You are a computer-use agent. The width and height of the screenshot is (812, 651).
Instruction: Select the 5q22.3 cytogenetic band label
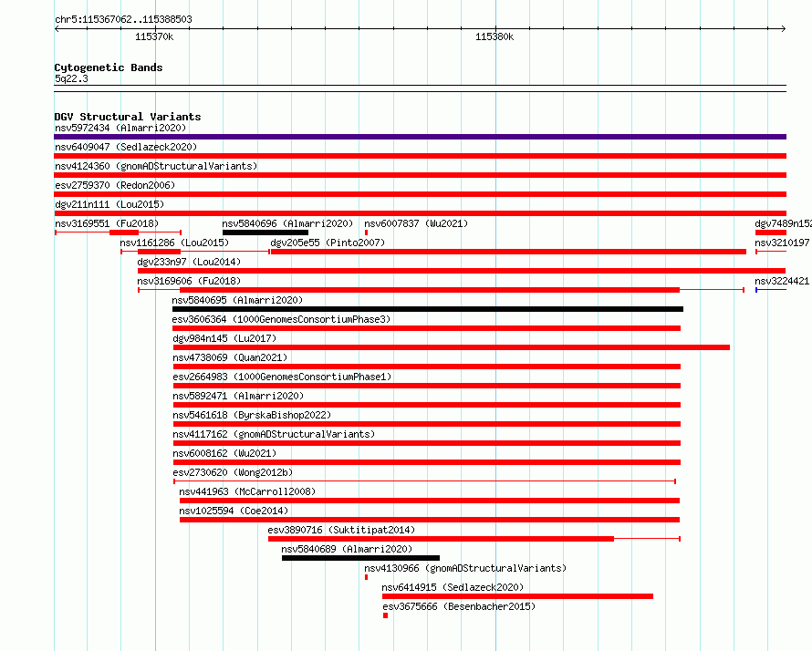[71, 78]
